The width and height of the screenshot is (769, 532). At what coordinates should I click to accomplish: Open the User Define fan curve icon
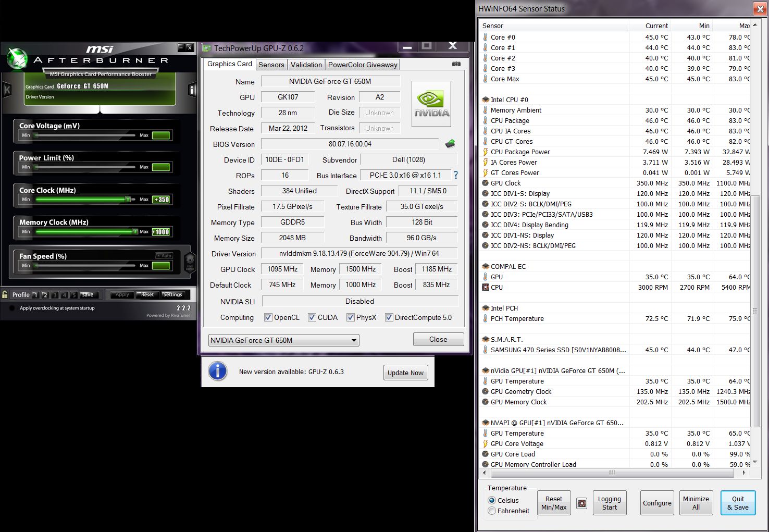(x=190, y=262)
